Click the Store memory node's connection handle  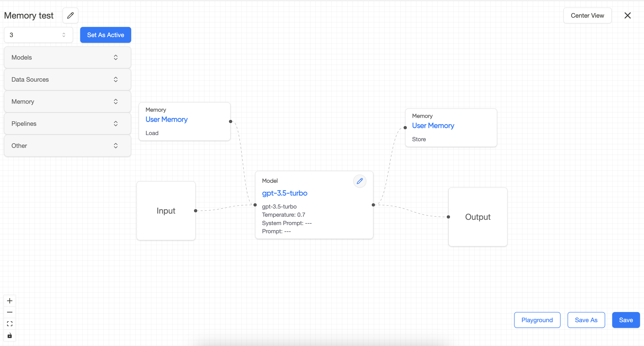point(405,128)
